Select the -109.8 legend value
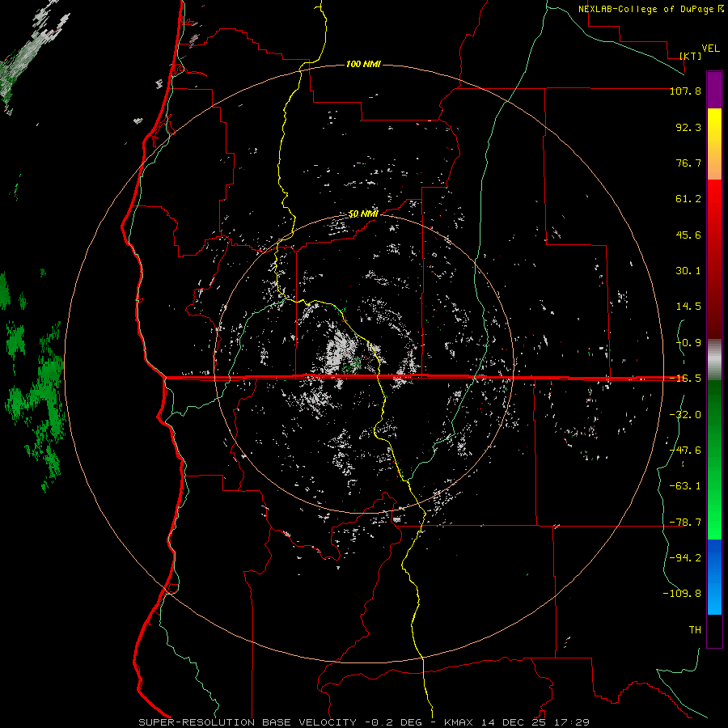Viewport: 728px width, 728px height. pos(682,594)
